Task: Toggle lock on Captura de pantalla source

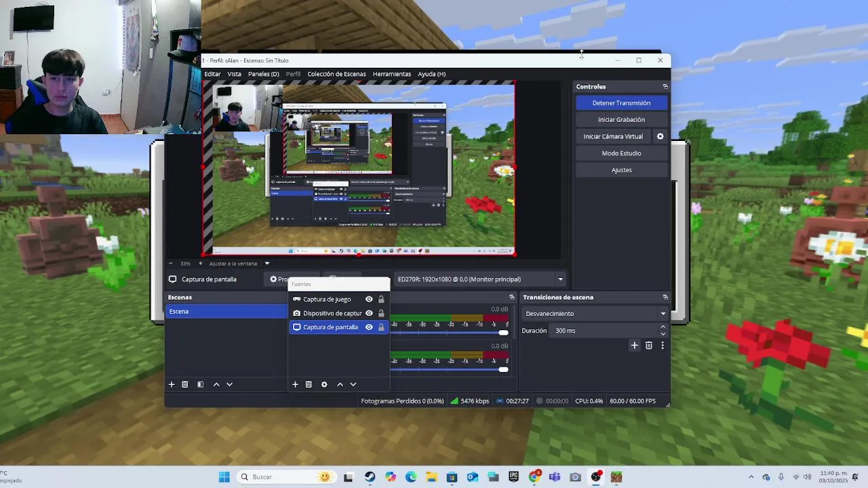Action: (x=381, y=327)
